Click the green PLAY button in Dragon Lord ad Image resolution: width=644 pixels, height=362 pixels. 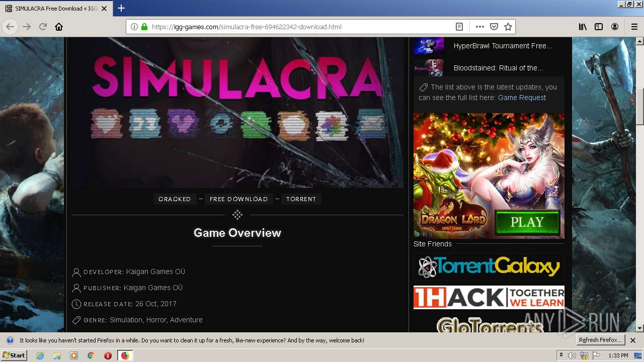pyautogui.click(x=527, y=222)
